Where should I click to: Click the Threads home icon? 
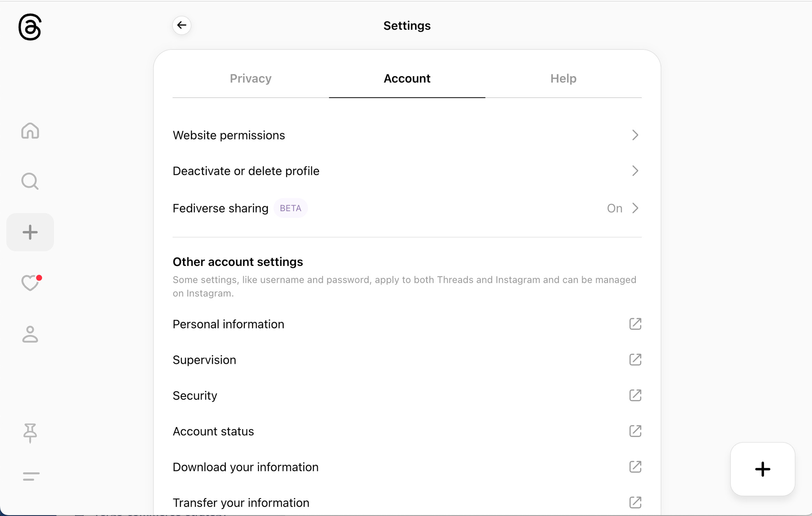(30, 131)
